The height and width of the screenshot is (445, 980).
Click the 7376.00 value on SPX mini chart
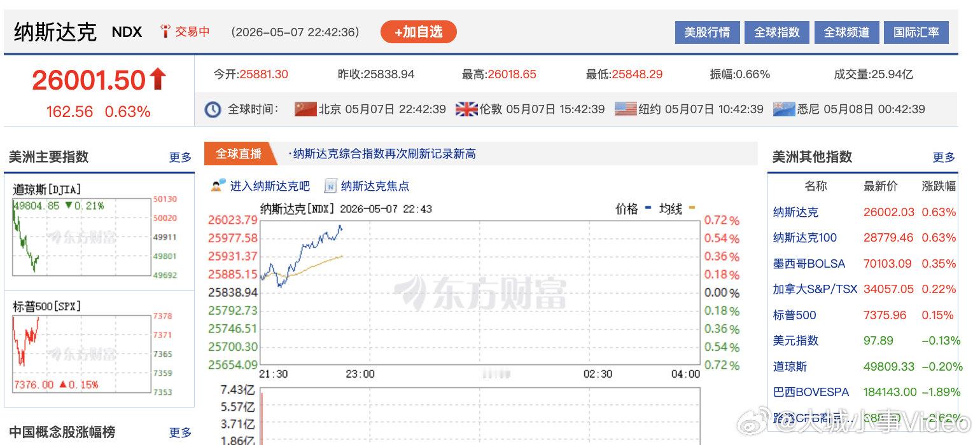pos(34,384)
